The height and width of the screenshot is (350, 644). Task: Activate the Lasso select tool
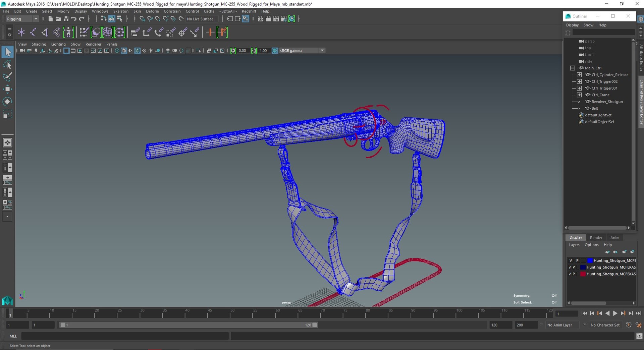(7, 64)
